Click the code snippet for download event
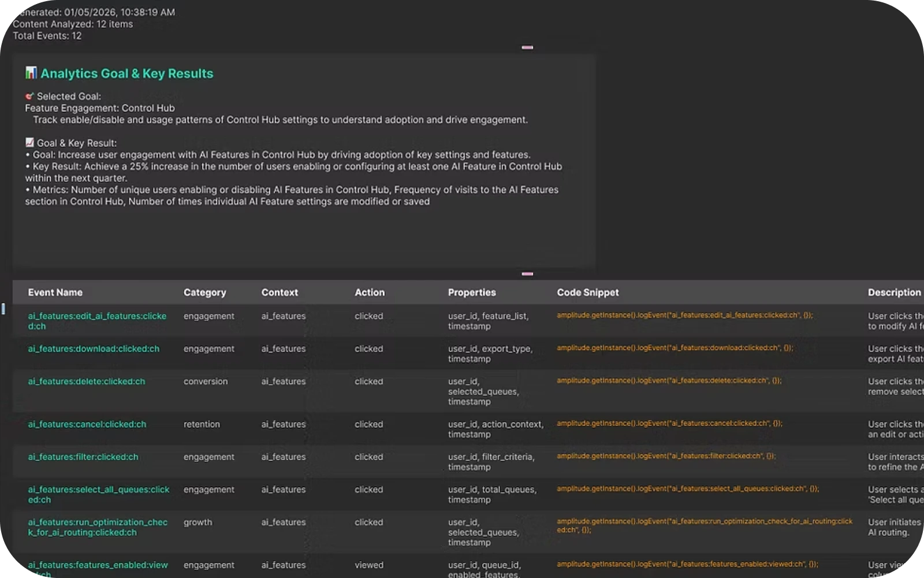This screenshot has width=924, height=578. point(675,348)
